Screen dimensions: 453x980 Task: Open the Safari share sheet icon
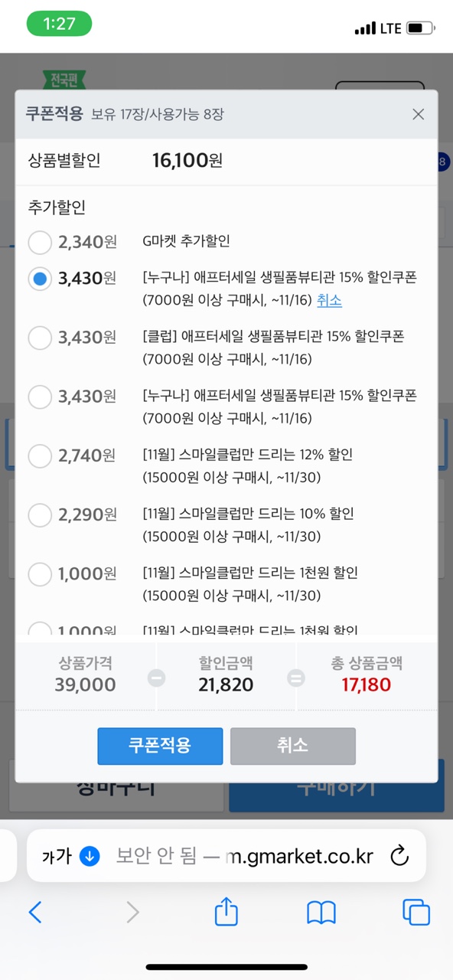226,910
